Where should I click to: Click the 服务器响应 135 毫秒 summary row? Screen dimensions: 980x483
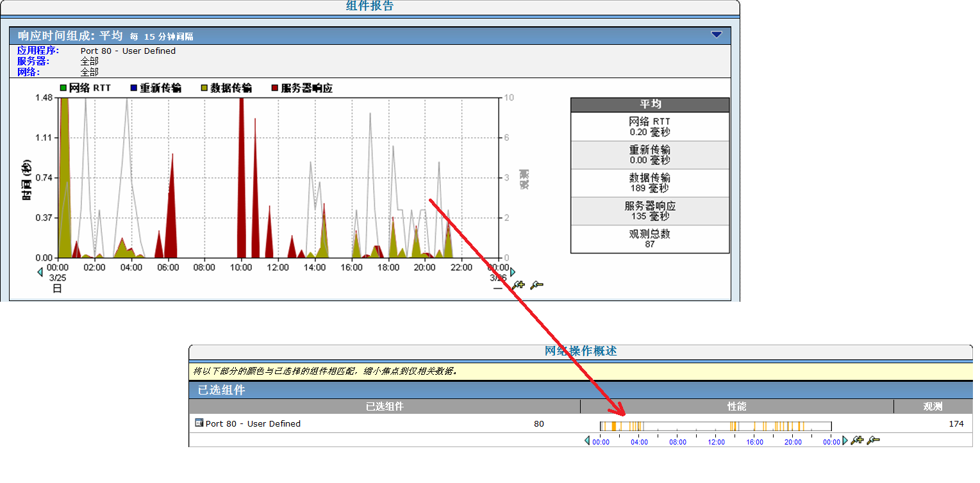[650, 211]
